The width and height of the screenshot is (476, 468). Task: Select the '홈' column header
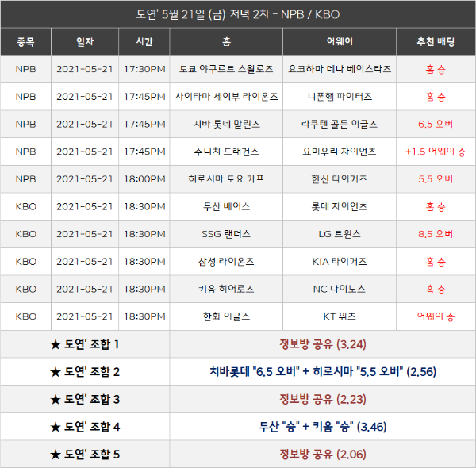pos(226,41)
